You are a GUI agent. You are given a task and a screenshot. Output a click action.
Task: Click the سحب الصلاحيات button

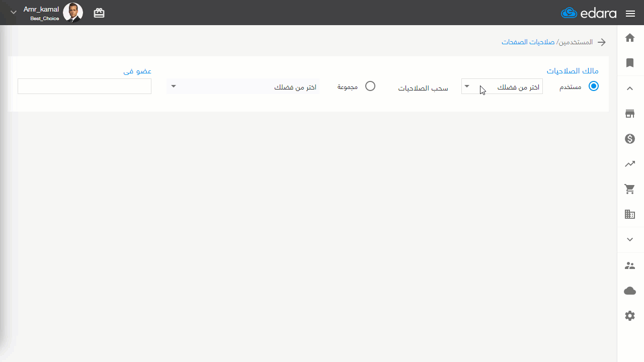click(x=423, y=88)
